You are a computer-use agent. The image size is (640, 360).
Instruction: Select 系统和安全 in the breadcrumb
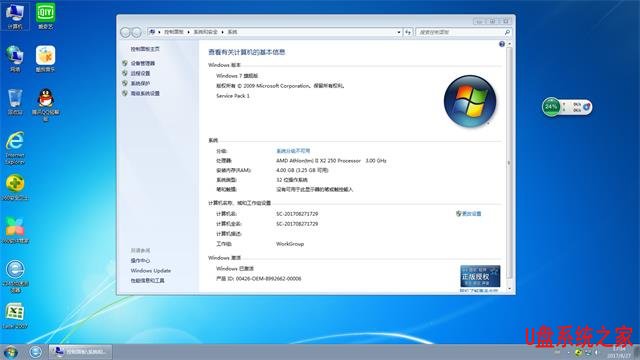205,32
